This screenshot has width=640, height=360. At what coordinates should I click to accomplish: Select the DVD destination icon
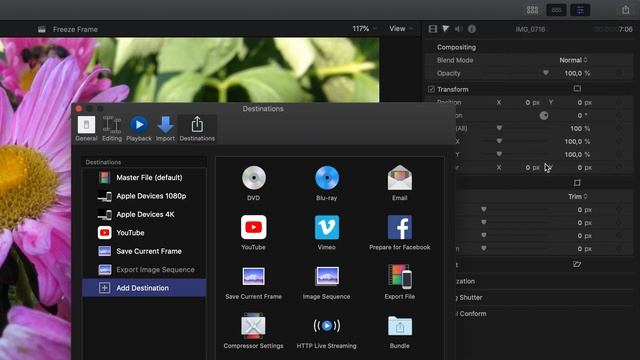[253, 178]
